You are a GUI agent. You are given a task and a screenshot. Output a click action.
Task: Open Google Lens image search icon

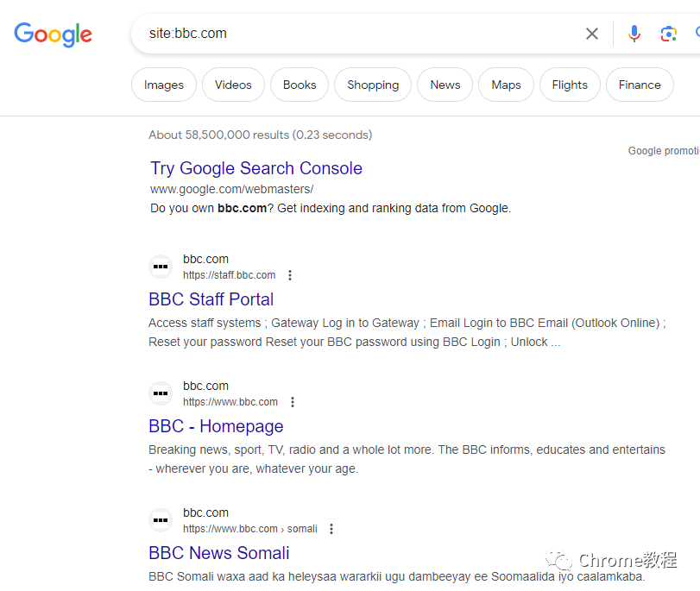pyautogui.click(x=668, y=34)
